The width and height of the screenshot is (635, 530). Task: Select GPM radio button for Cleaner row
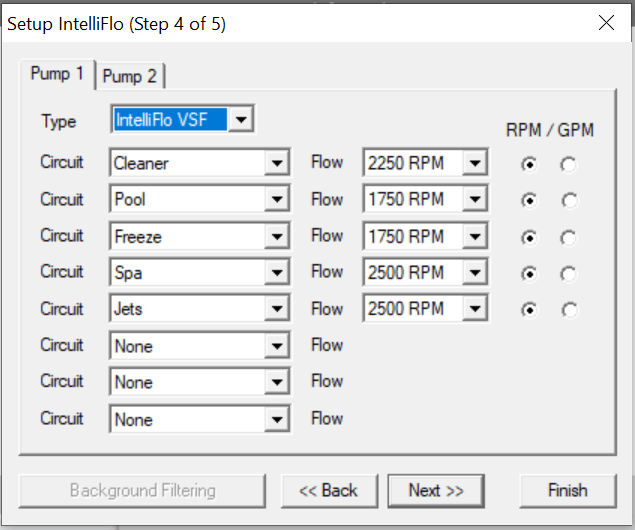(569, 164)
